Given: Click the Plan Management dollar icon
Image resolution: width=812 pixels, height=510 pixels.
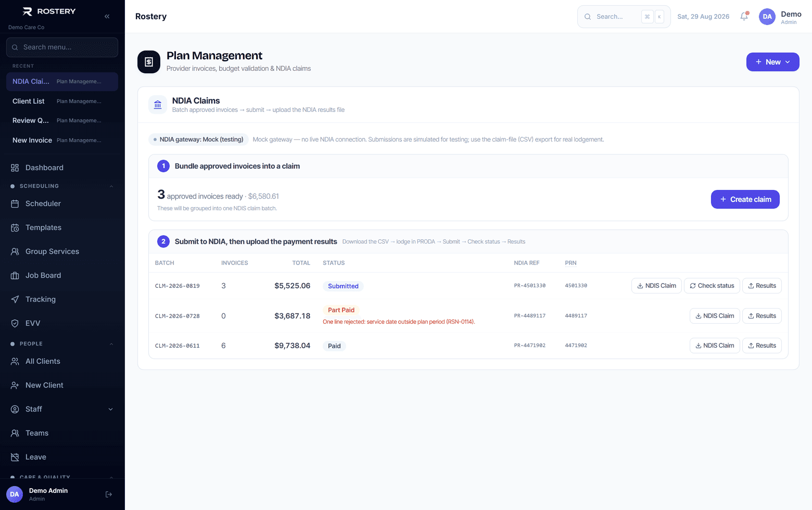Looking at the screenshot, I should point(149,62).
